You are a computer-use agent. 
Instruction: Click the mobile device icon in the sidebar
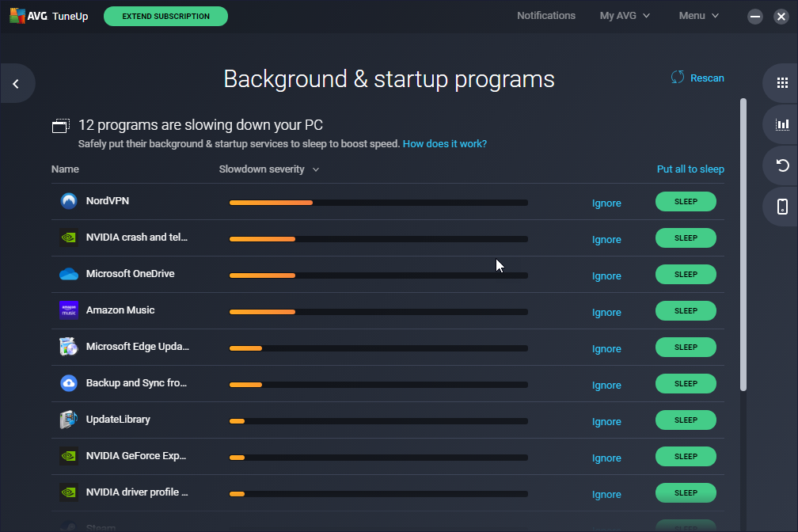(782, 206)
